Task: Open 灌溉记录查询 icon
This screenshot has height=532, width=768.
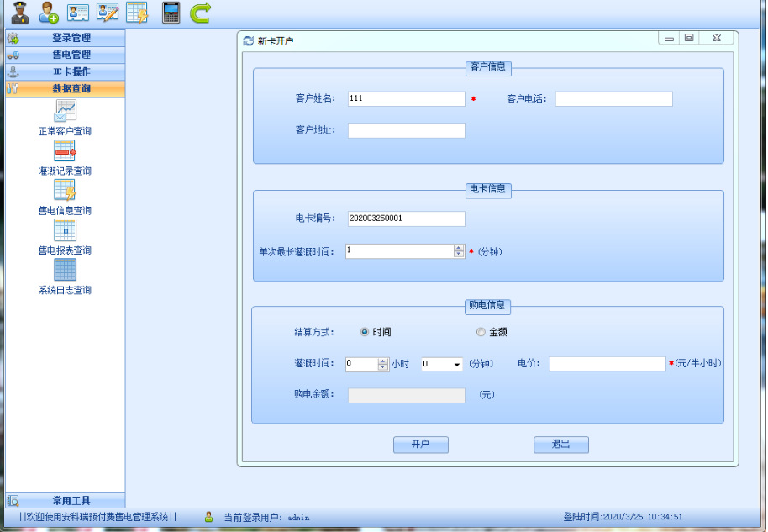Action: point(66,150)
